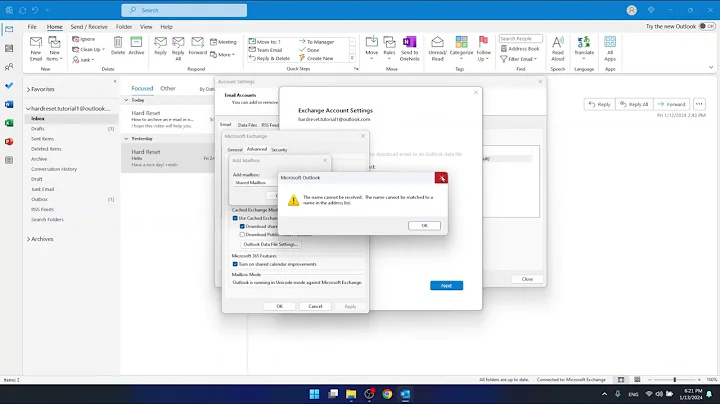
Task: Open the Rules icon in Move group
Action: point(389,42)
